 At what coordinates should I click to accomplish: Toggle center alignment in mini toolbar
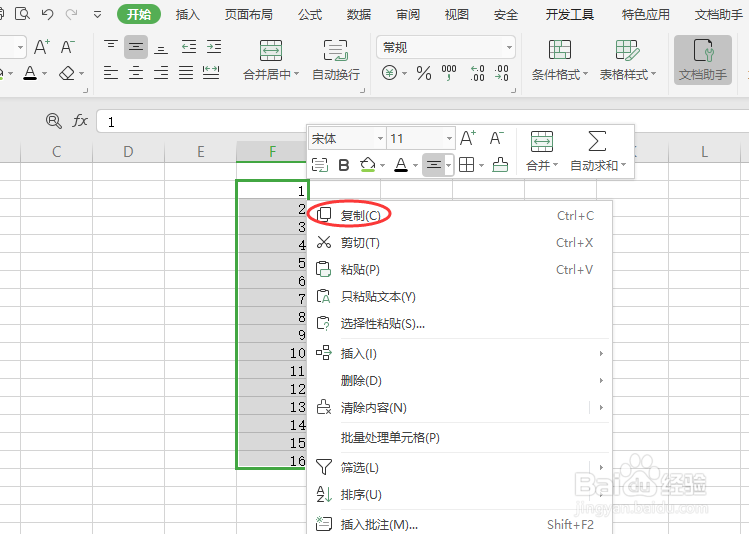(434, 165)
